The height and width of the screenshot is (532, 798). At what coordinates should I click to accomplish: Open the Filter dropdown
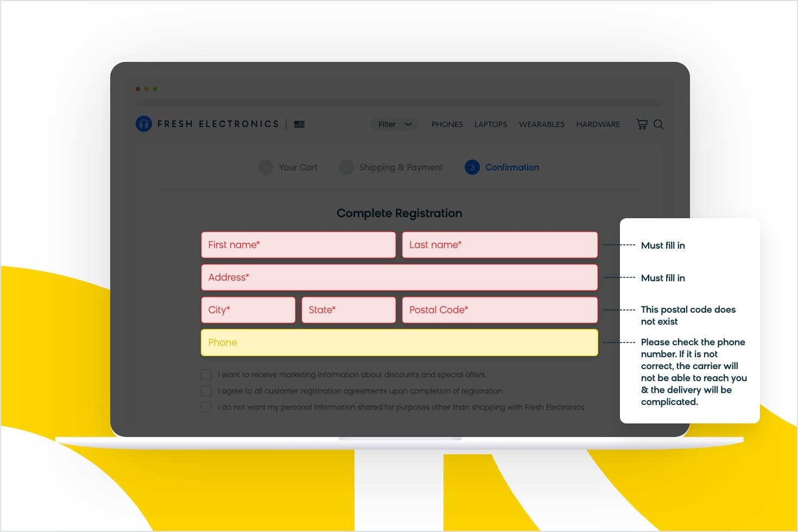[x=395, y=124]
